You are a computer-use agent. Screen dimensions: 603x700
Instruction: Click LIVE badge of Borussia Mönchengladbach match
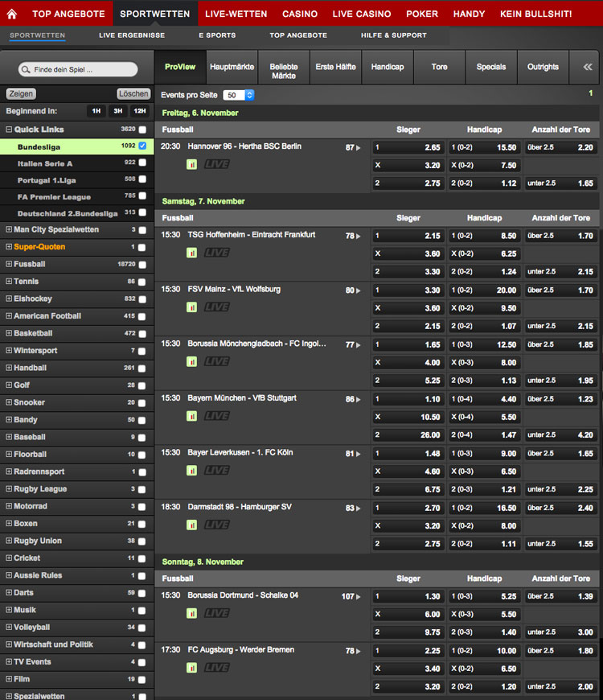217,361
